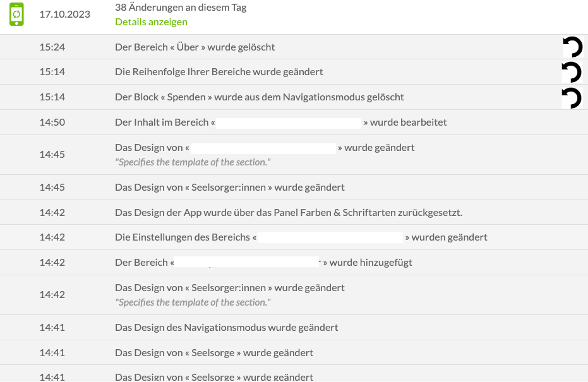The image size is (588, 382).
Task: Click the Bereich wurde hinzugefügt entry
Action: coord(294,263)
